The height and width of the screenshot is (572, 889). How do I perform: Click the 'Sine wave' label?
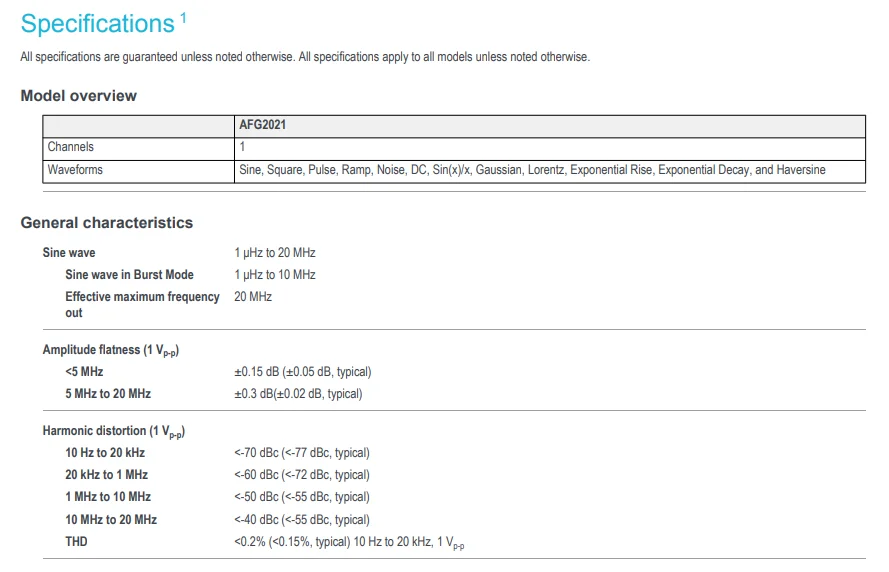pos(69,253)
